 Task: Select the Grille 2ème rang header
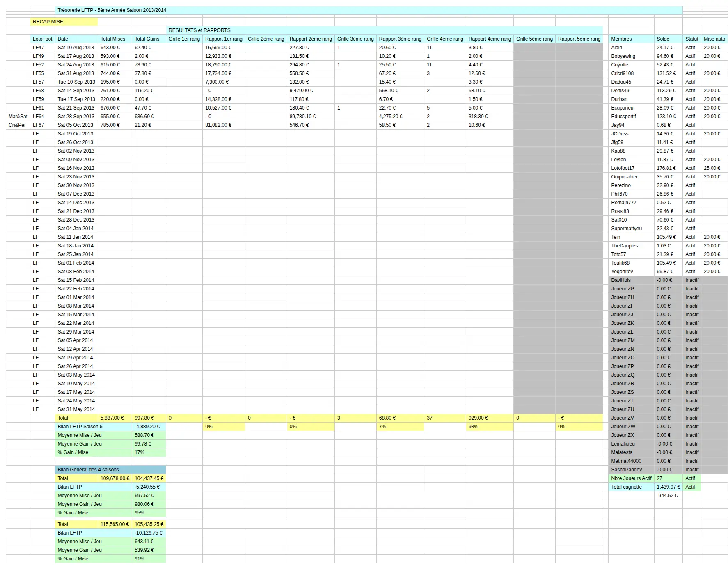tap(266, 39)
